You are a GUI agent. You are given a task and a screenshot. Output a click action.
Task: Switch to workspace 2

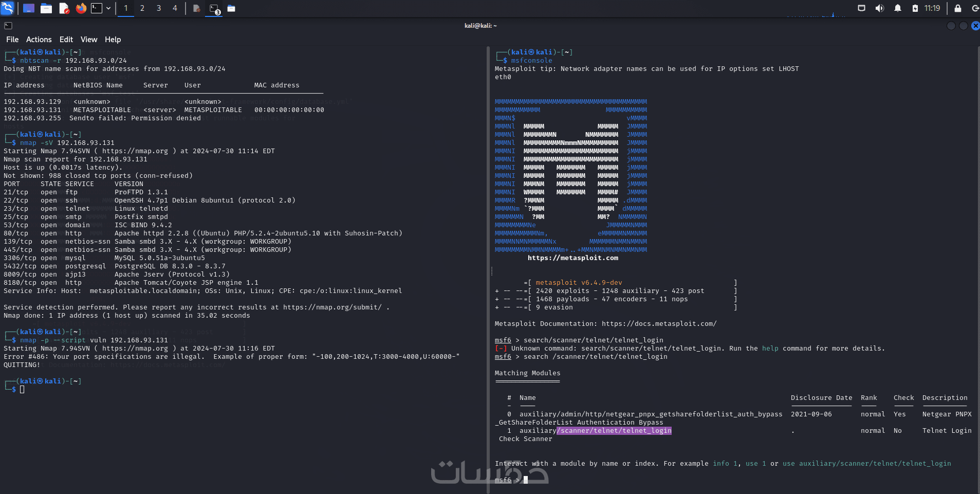click(x=142, y=8)
